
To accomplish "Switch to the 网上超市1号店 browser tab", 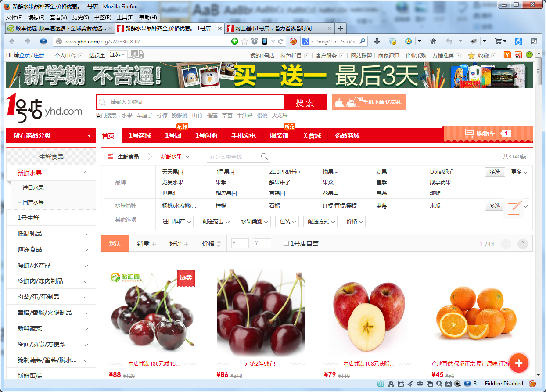I will 279,28.
